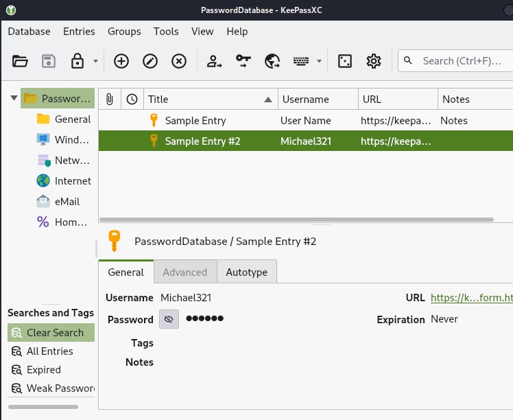Viewport: 513px width, 420px height.
Task: Select the Sample Entry #2 row
Action: pos(306,141)
